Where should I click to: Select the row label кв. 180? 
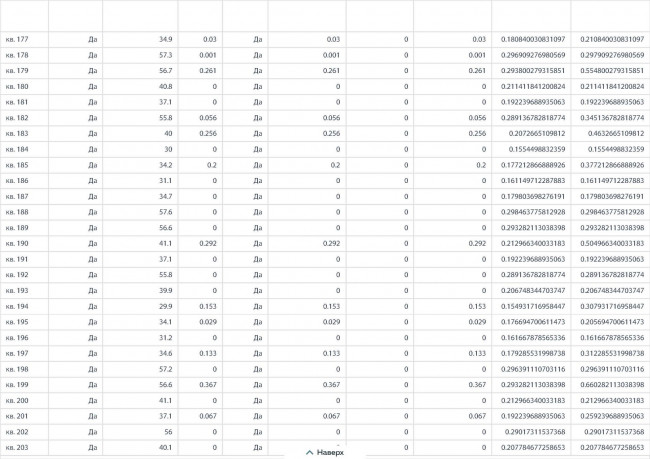17,87
